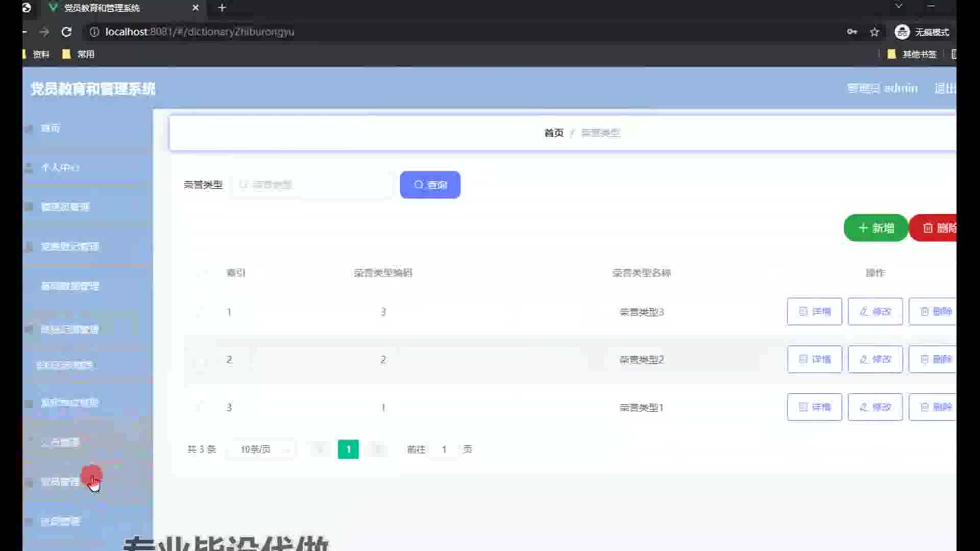The height and width of the screenshot is (551, 980).
Task: Click the password key icon in address bar
Action: 852,32
